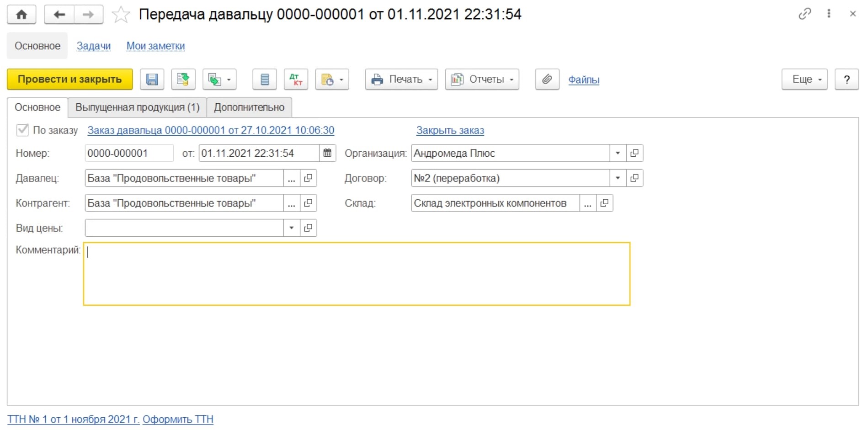Open the Отчеты dropdown menu
Screen dimensions: 868x430
point(482,80)
